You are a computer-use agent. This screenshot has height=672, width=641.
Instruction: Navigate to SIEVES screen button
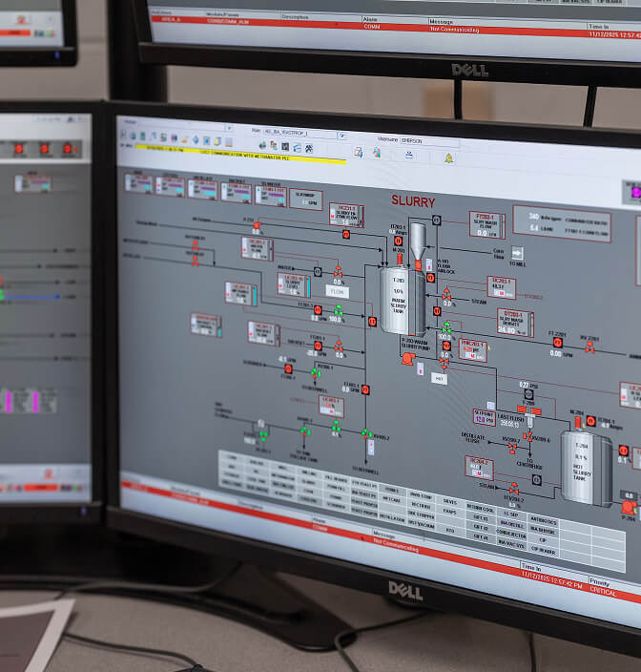pos(449,501)
